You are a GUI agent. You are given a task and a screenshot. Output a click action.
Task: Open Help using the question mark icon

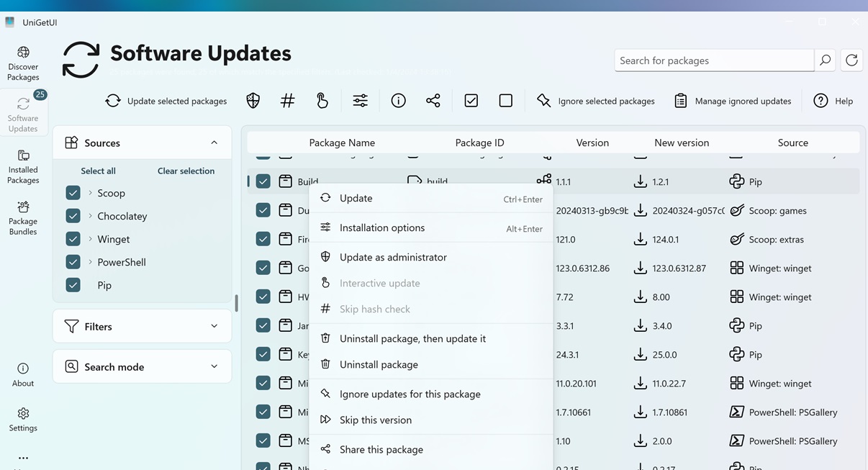click(820, 101)
